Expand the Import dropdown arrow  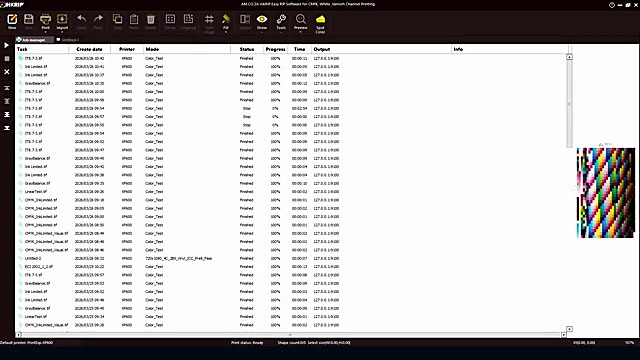62,32
